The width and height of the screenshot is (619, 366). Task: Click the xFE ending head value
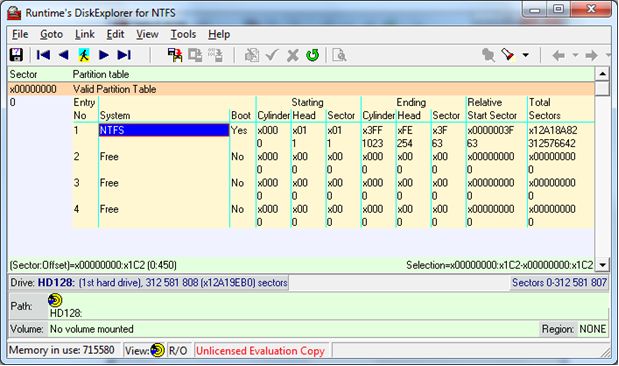405,130
